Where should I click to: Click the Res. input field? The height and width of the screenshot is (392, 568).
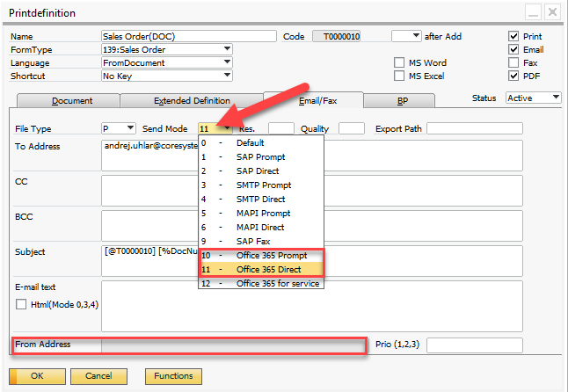click(281, 128)
